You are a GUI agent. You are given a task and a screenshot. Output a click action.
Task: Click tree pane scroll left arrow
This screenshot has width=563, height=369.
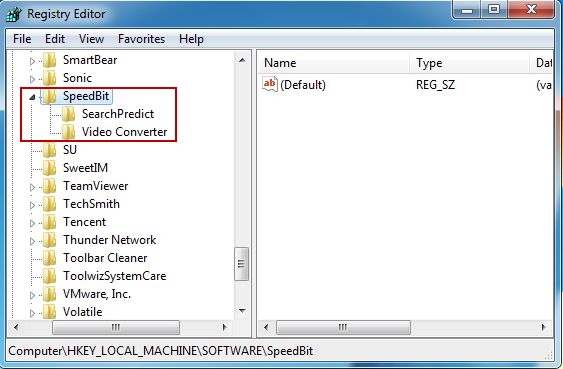pyautogui.click(x=16, y=327)
